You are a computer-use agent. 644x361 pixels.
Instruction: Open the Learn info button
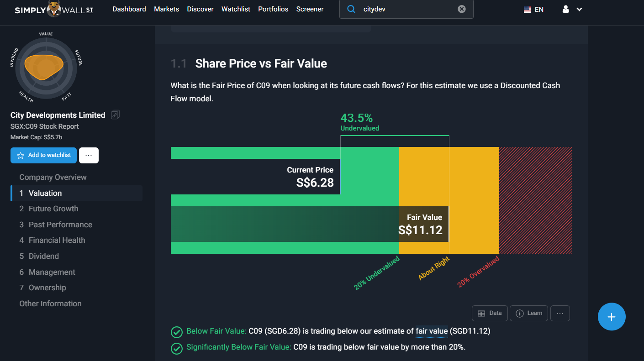click(x=529, y=313)
